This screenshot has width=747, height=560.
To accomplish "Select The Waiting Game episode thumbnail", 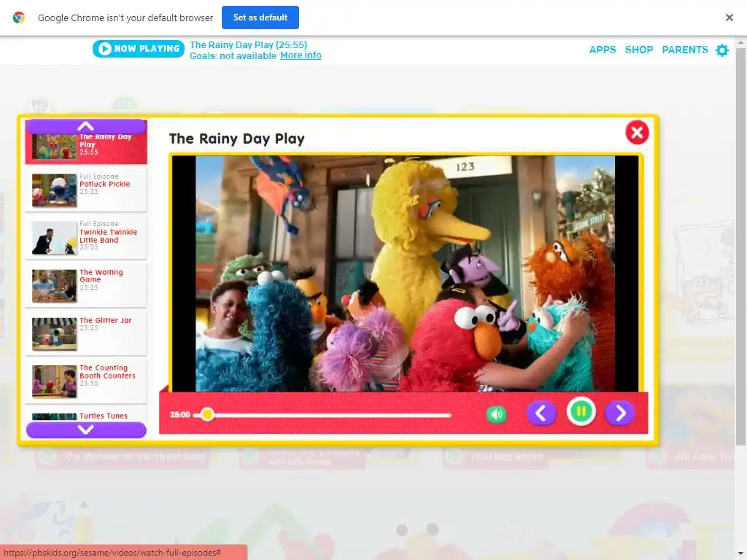I will point(54,286).
